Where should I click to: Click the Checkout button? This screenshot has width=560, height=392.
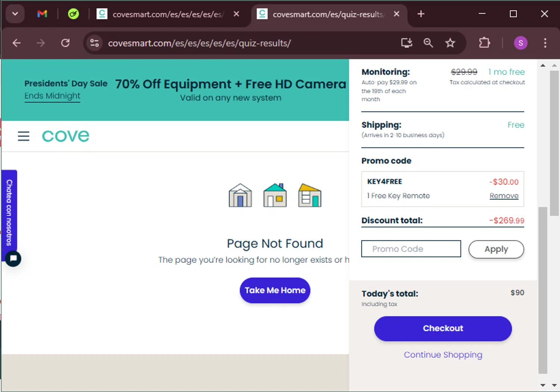pos(443,329)
